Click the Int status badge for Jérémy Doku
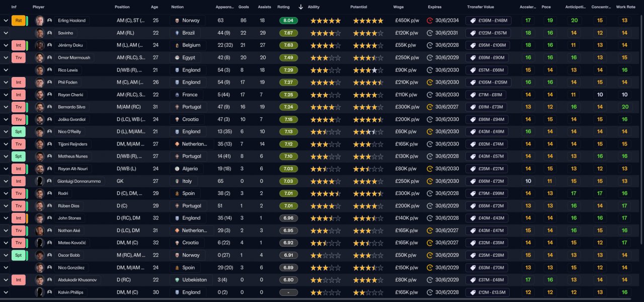Screen dimensions: 644x302 pyautogui.click(x=18, y=45)
